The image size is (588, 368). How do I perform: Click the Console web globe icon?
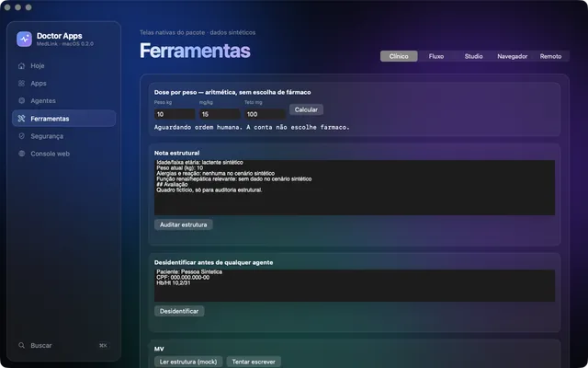[21, 154]
